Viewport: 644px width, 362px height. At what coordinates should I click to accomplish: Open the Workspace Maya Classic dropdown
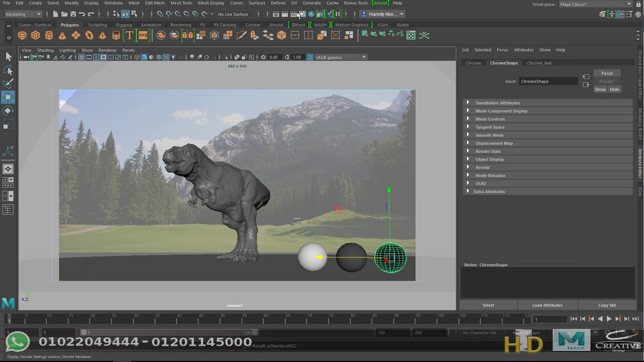tap(596, 4)
